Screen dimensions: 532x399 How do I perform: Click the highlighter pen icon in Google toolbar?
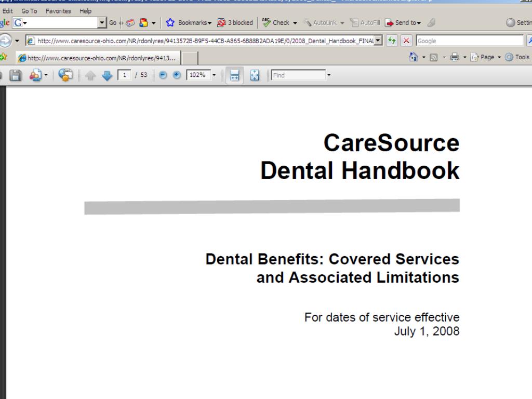[x=432, y=23]
